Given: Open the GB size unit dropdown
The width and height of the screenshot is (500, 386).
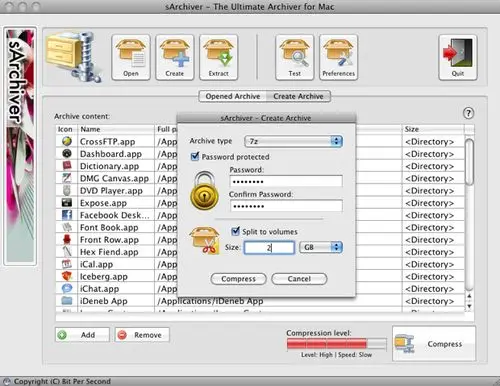Looking at the screenshot, I should point(321,247).
